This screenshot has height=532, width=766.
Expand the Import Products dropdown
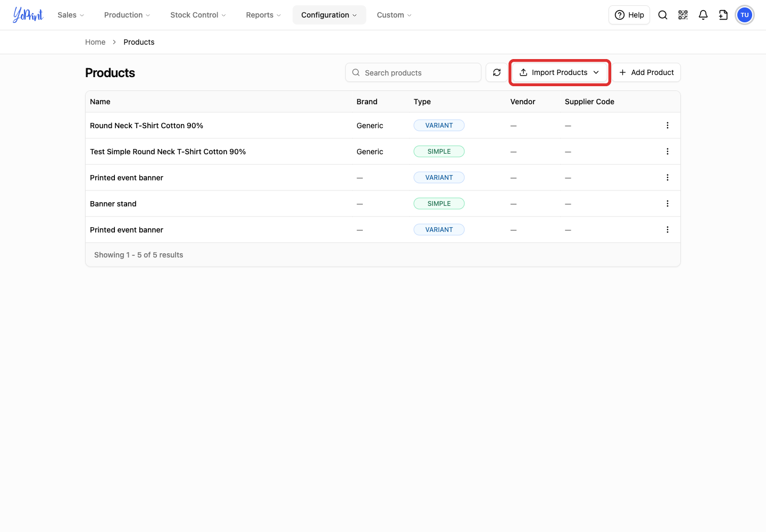[x=560, y=72]
